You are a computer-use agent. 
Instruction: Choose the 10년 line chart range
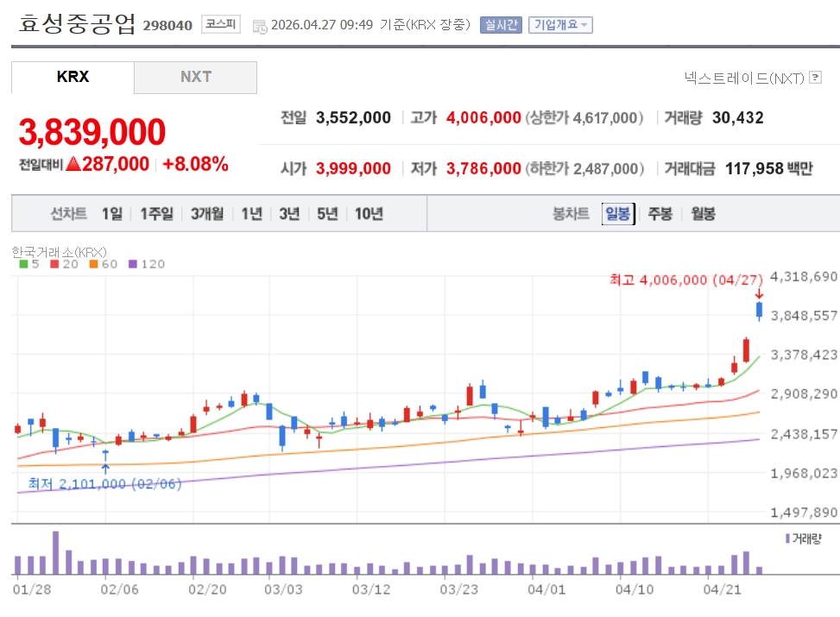point(369,214)
